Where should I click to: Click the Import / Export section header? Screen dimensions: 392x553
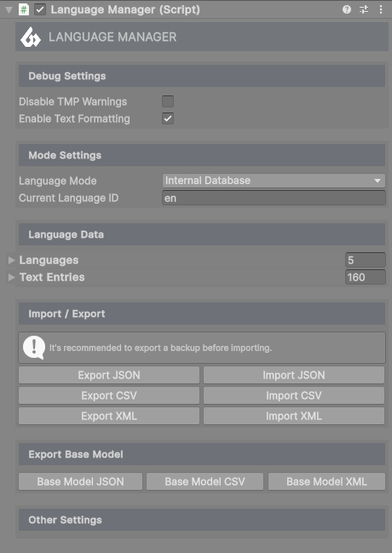[202, 314]
